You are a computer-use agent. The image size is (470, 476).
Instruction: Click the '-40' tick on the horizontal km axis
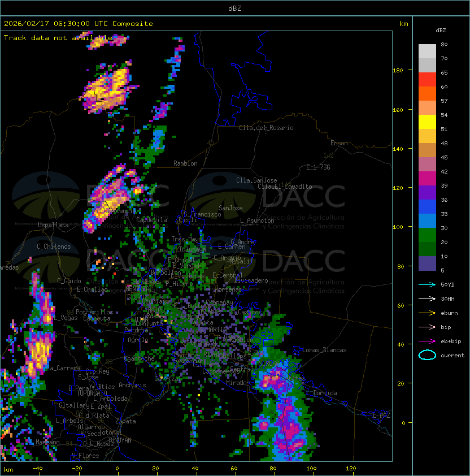coord(37,469)
